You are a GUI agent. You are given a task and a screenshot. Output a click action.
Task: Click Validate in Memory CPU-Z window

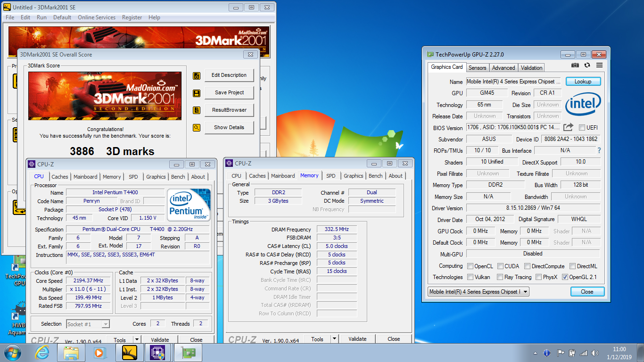click(357, 339)
